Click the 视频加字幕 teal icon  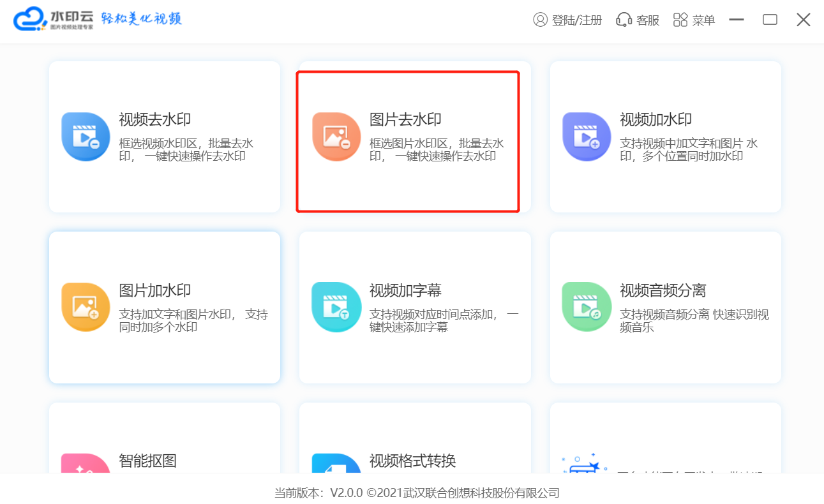336,307
